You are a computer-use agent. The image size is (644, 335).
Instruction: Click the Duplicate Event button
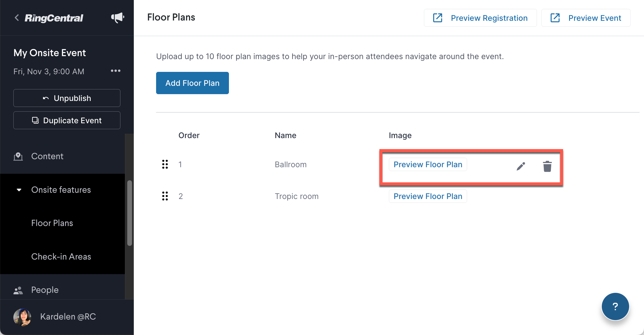(x=67, y=120)
